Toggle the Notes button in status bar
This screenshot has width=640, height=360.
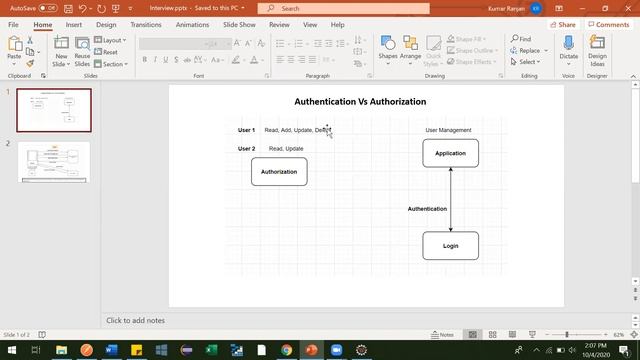click(x=442, y=335)
